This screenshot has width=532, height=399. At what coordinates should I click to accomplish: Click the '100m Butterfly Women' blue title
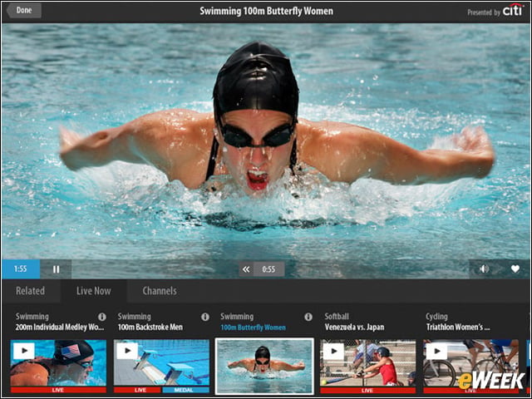[253, 328]
